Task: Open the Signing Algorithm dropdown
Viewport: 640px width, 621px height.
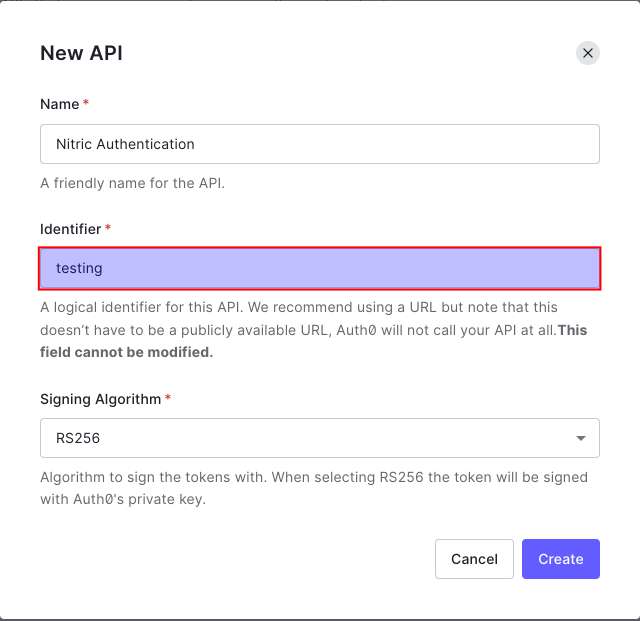Action: pos(320,438)
